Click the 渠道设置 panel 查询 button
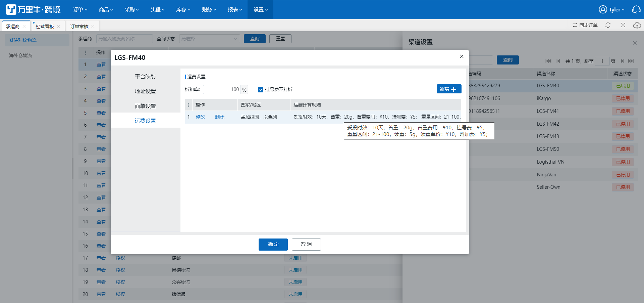644x303 pixels. tap(507, 60)
